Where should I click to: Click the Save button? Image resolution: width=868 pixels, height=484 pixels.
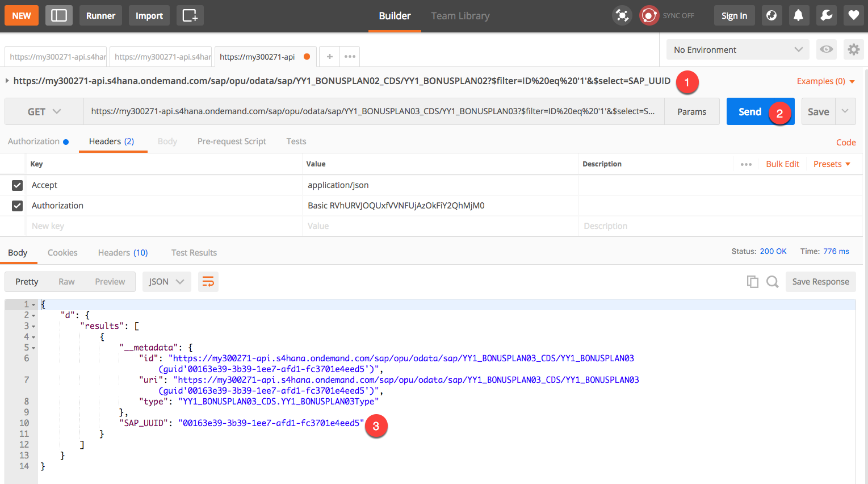(x=818, y=111)
